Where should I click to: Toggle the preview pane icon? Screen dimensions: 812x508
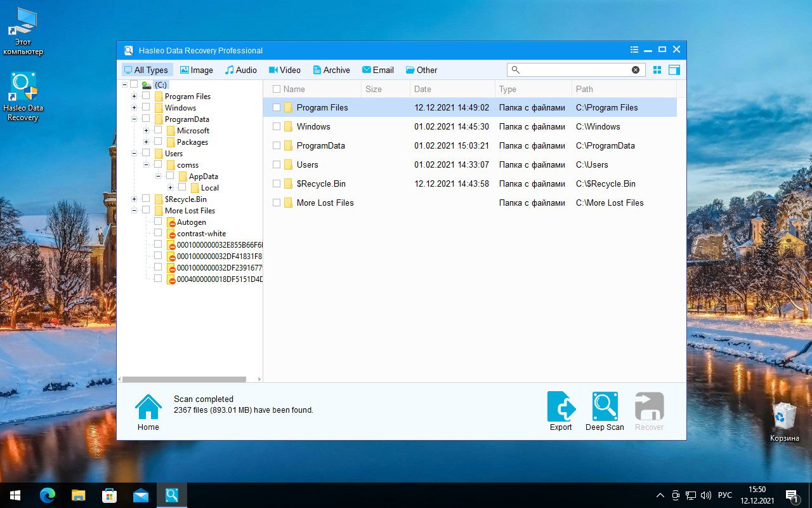pos(674,70)
